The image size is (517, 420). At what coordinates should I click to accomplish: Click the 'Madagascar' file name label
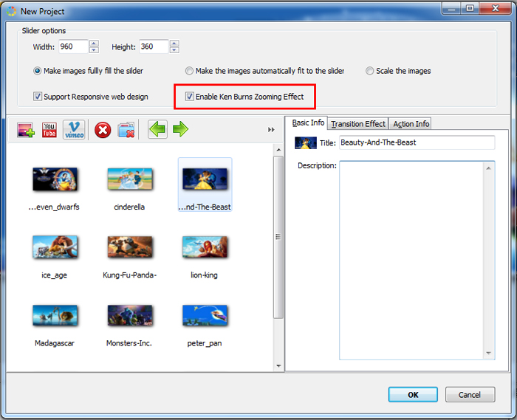coord(55,343)
